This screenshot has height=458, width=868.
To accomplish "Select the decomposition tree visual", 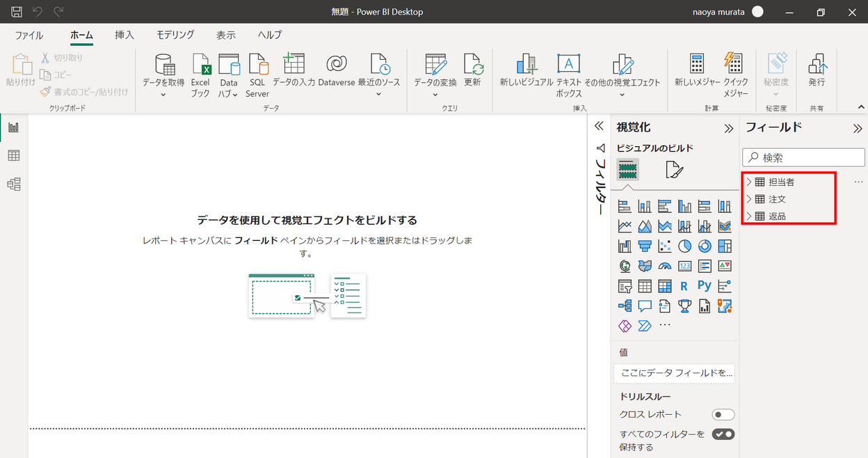I will tap(625, 306).
